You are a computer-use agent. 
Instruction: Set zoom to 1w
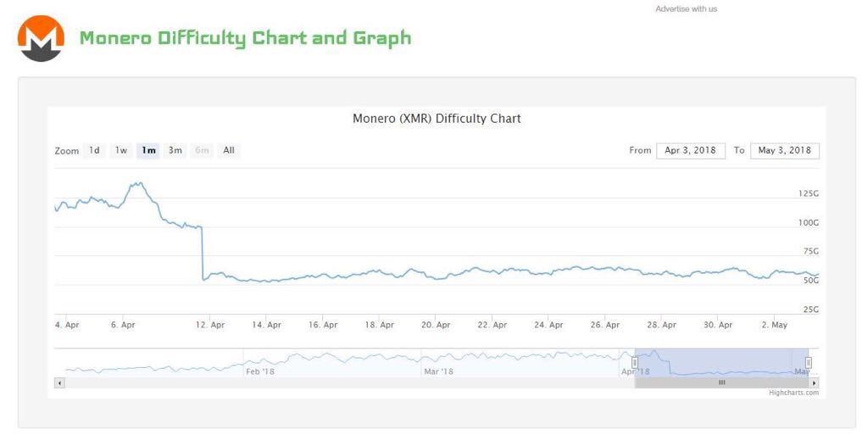pos(121,151)
